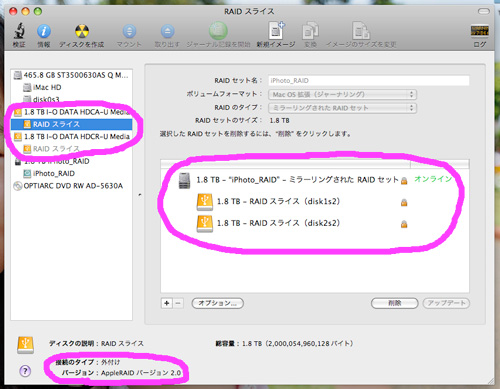Select disk0s3 in the sidebar
This screenshot has height=389, width=500.
coord(71,99)
